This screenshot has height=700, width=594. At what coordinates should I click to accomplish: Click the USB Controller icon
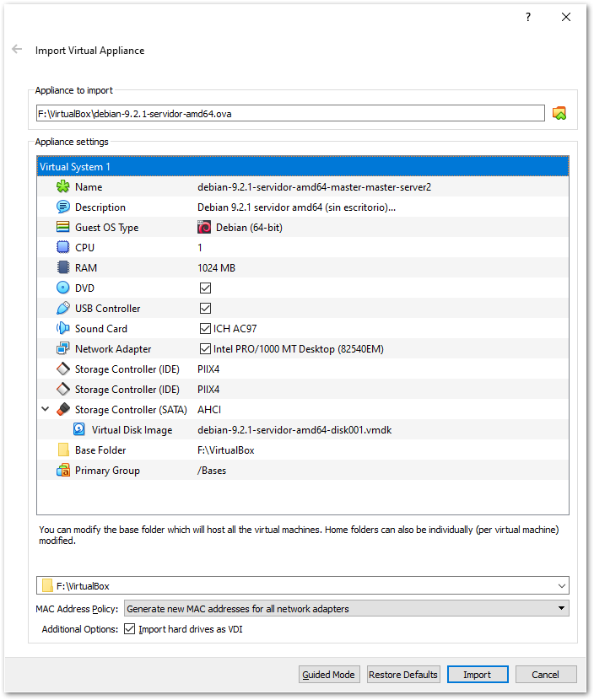coord(63,308)
